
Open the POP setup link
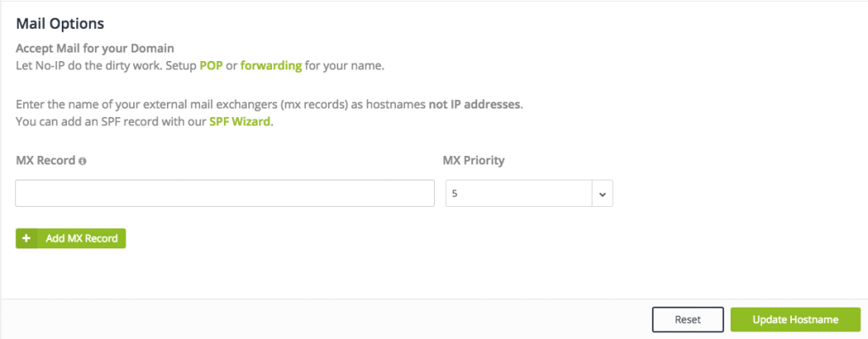[211, 66]
